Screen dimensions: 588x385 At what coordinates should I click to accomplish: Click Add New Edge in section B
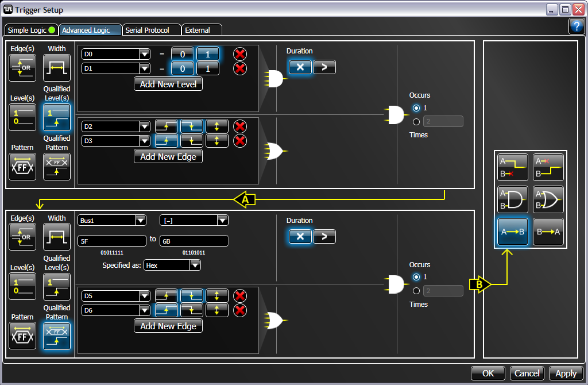click(x=168, y=326)
